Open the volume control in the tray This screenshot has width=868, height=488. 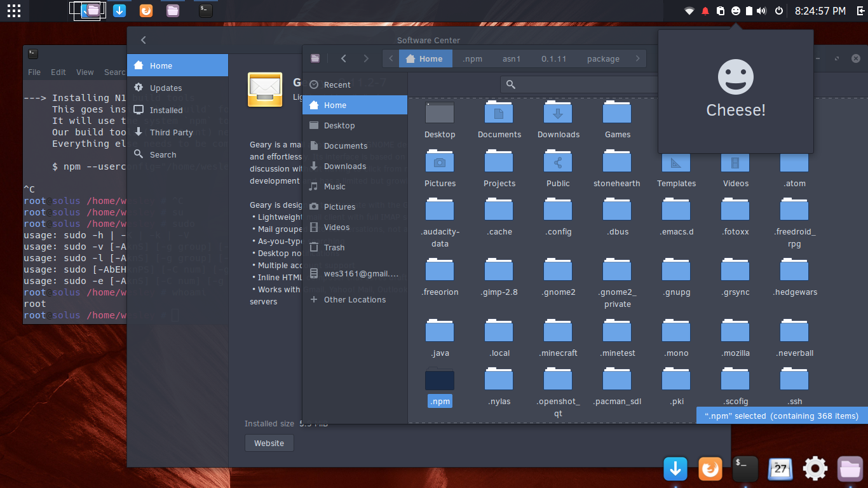click(x=762, y=11)
